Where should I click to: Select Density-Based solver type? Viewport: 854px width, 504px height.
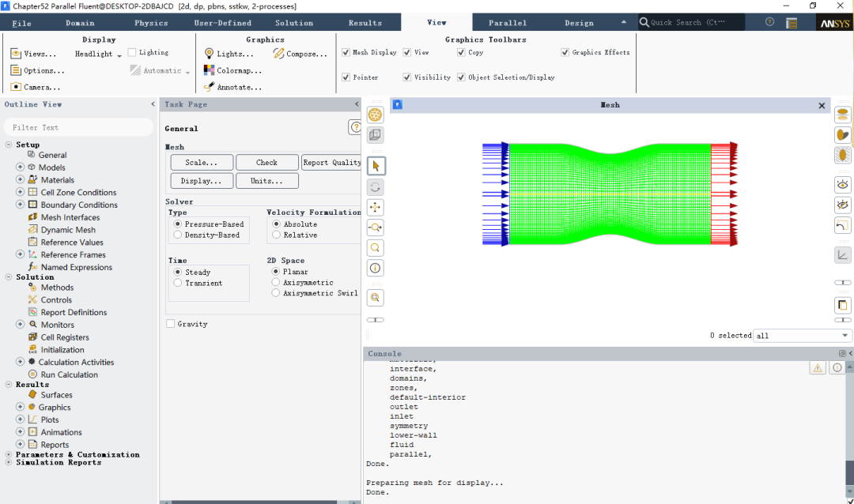[x=178, y=235]
